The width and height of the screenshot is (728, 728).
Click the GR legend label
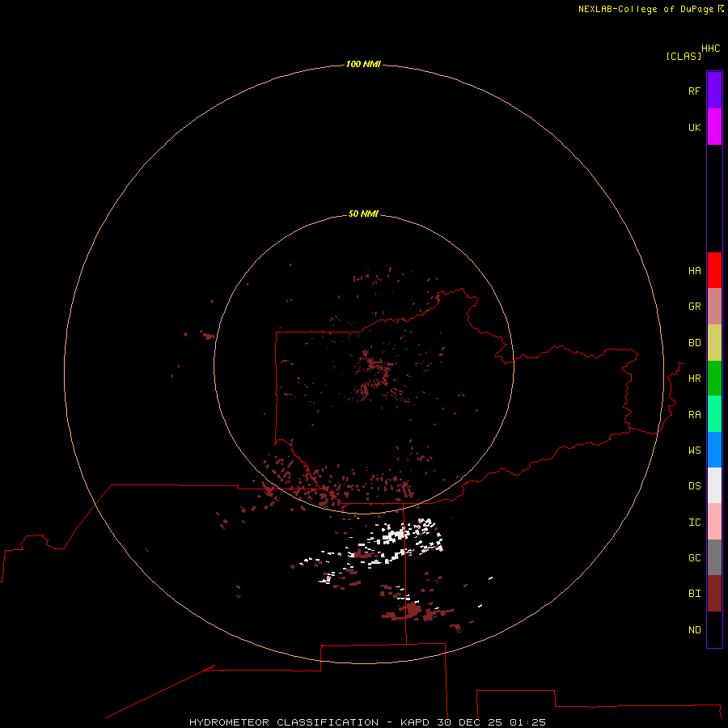point(694,307)
